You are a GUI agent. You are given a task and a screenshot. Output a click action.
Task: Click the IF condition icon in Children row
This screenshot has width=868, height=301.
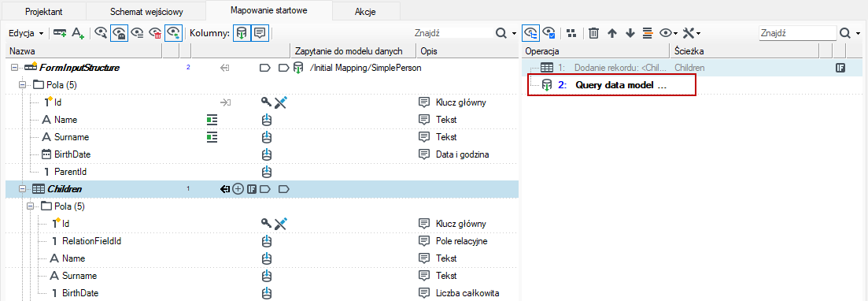coord(251,189)
